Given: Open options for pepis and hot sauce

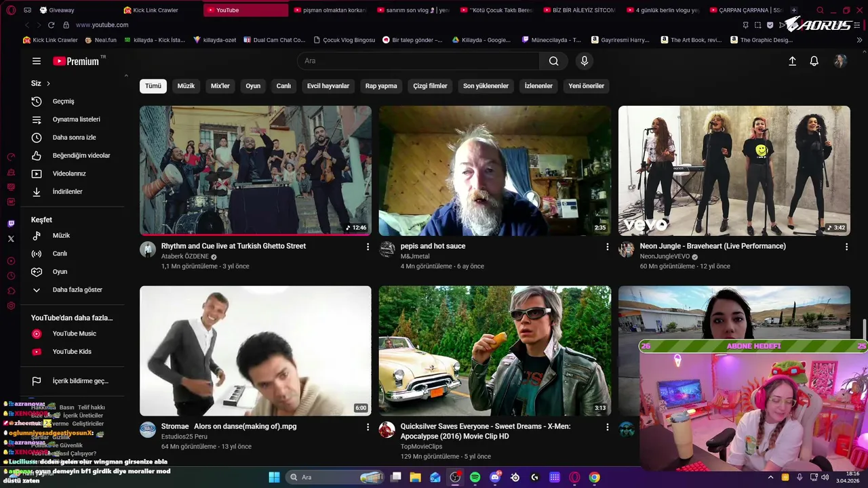Looking at the screenshot, I should click(607, 247).
